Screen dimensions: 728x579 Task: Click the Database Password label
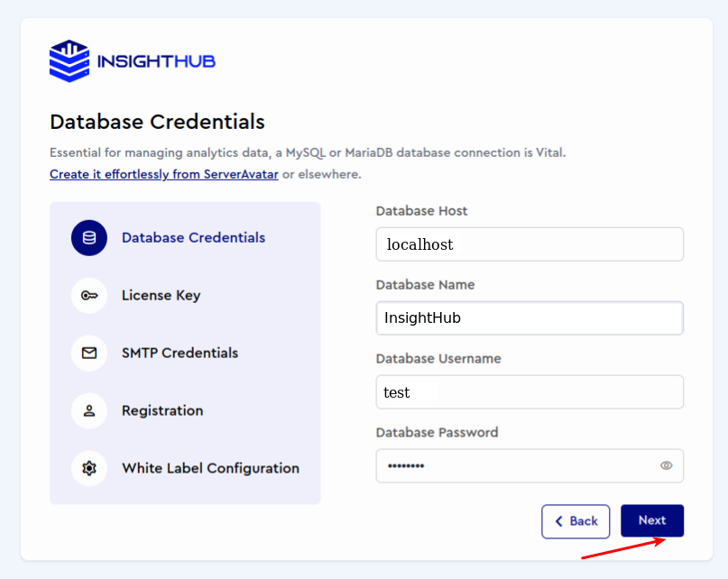point(437,432)
